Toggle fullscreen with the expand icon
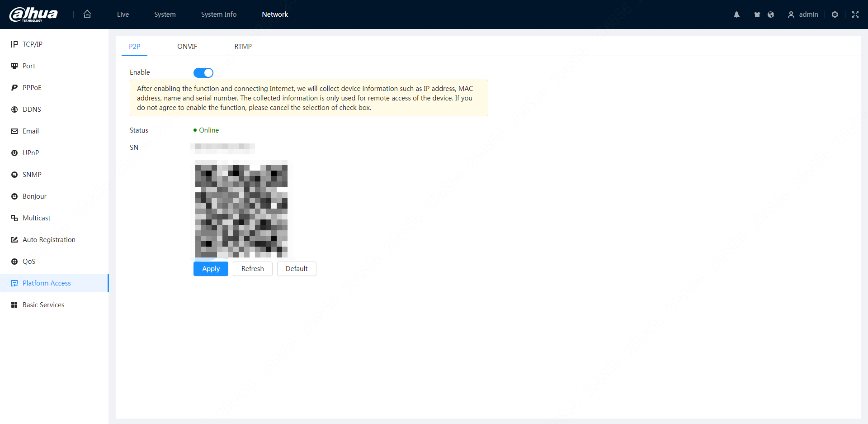 [855, 14]
